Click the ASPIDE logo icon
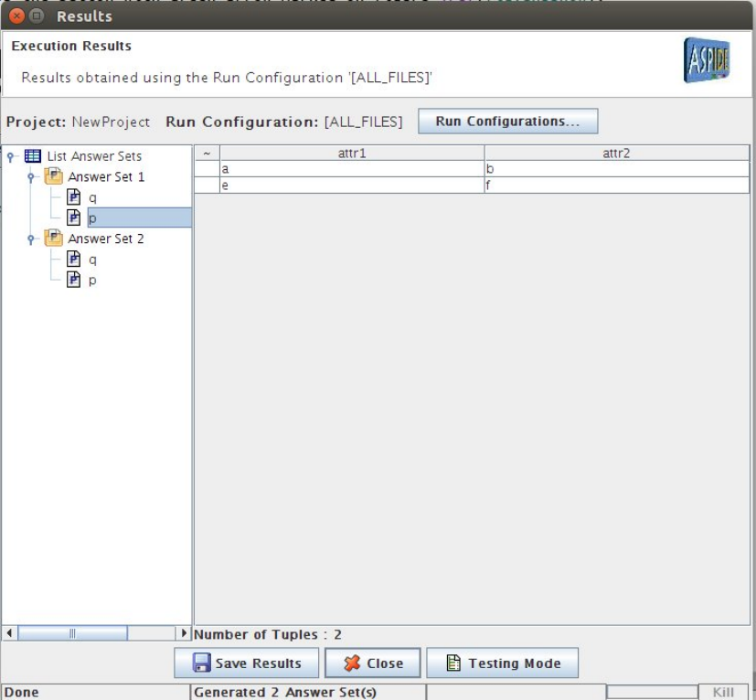The width and height of the screenshot is (756, 700). click(x=707, y=60)
